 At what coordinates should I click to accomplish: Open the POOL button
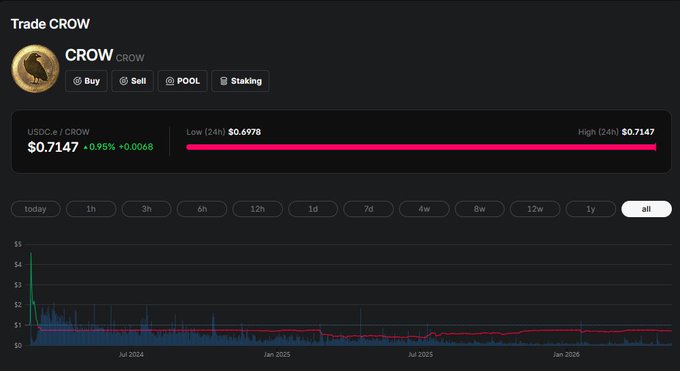(183, 81)
